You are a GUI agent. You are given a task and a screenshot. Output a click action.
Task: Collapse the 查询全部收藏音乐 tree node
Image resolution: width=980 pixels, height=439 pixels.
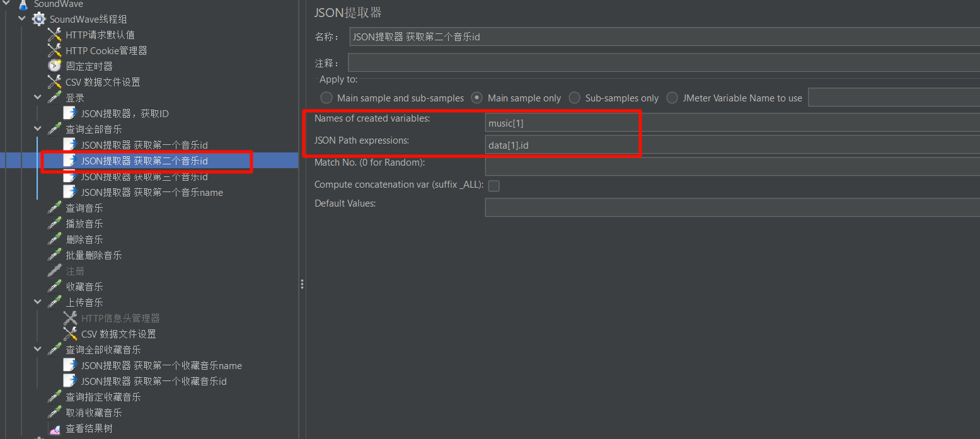coord(38,350)
